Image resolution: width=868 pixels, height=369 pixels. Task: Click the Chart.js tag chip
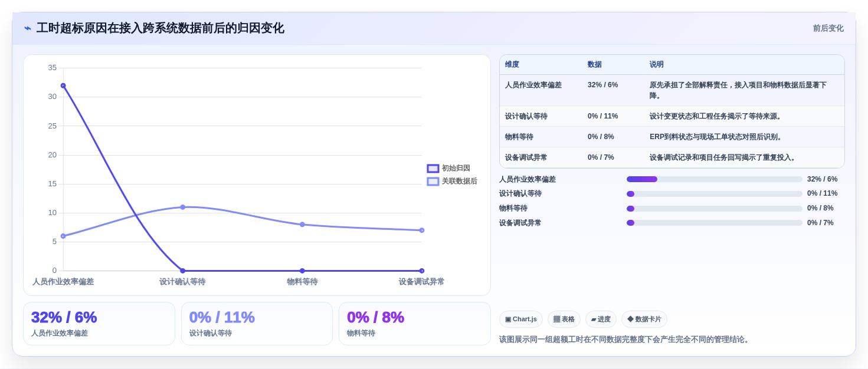(x=520, y=319)
